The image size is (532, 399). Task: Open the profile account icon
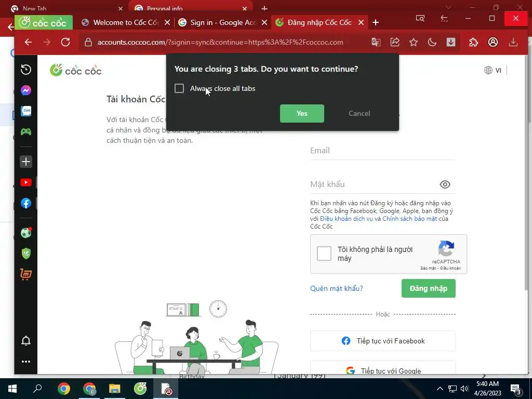tap(493, 42)
